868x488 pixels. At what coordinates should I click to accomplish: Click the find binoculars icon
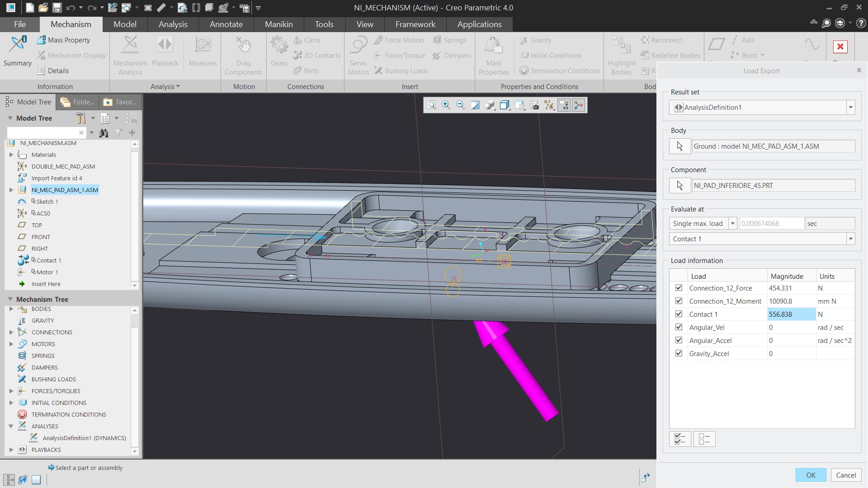click(104, 133)
